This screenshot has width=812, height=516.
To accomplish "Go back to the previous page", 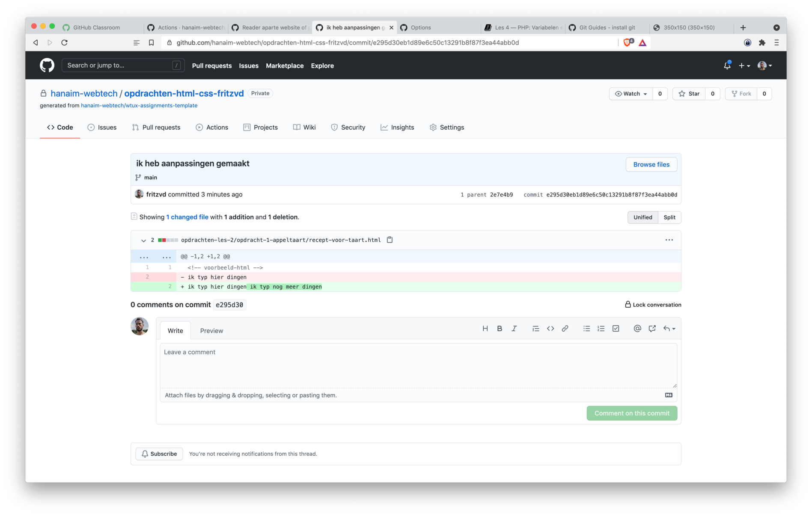I will tap(36, 42).
